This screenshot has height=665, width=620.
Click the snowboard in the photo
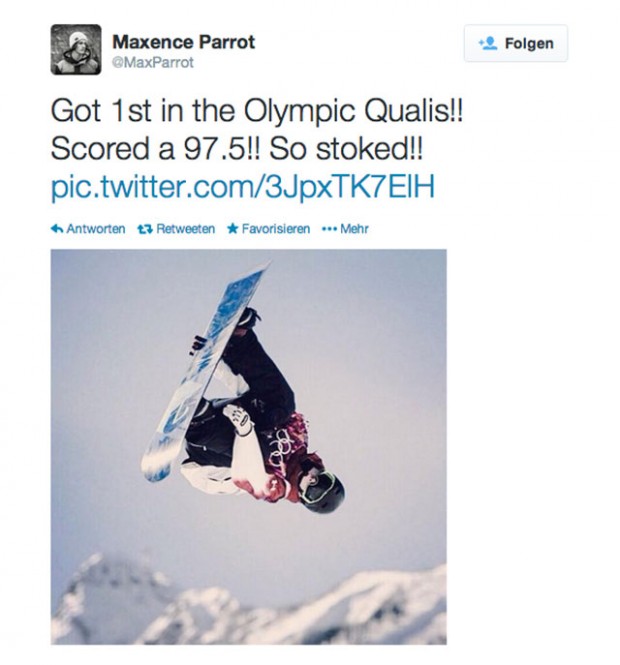point(205,370)
